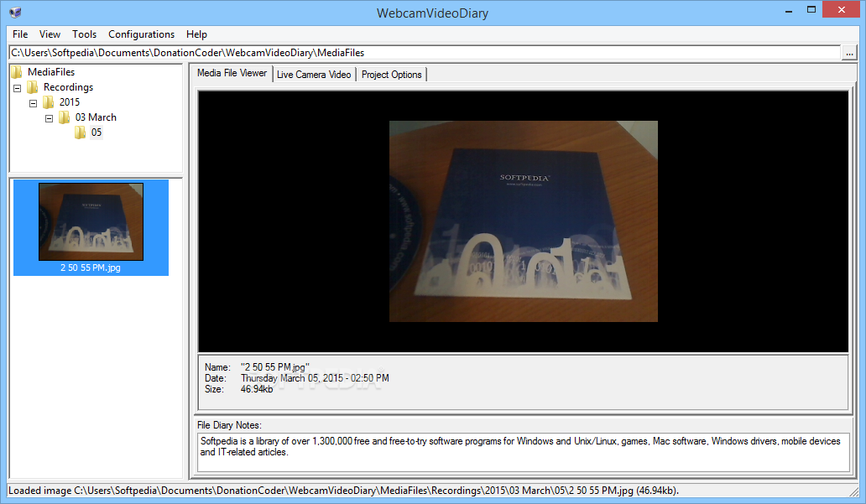
Task: Select the 03 March tree item label
Action: tap(97, 117)
